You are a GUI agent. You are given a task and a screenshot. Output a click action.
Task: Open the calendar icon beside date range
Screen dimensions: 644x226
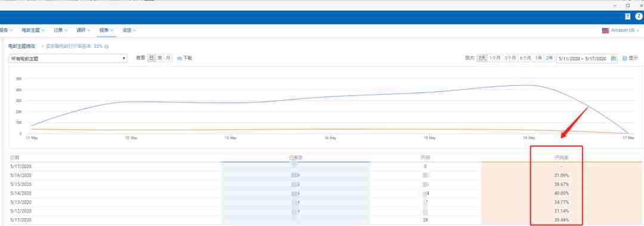click(x=614, y=58)
